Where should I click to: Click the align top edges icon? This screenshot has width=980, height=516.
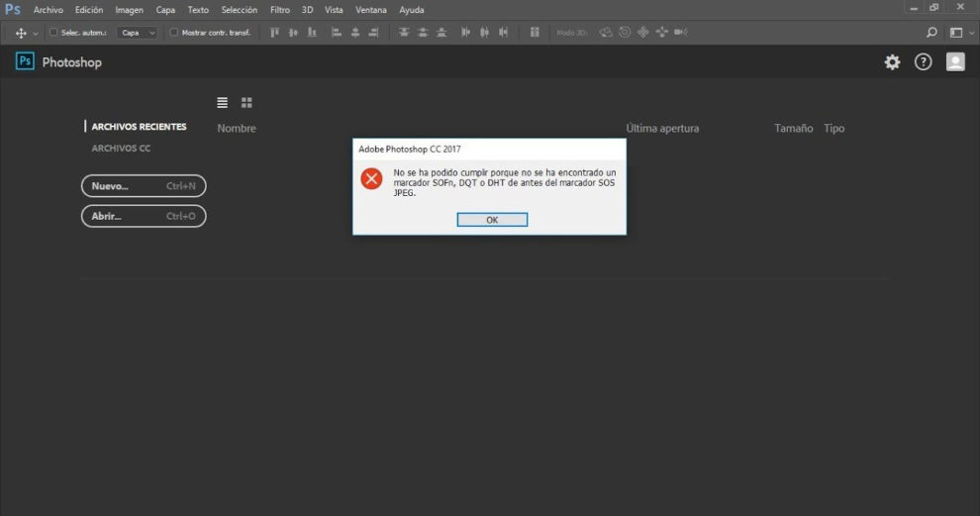(x=274, y=33)
